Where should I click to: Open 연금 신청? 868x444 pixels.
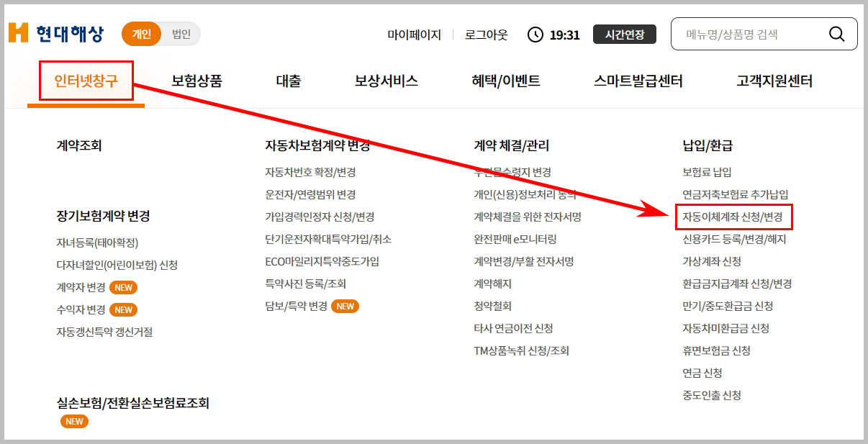click(x=702, y=373)
